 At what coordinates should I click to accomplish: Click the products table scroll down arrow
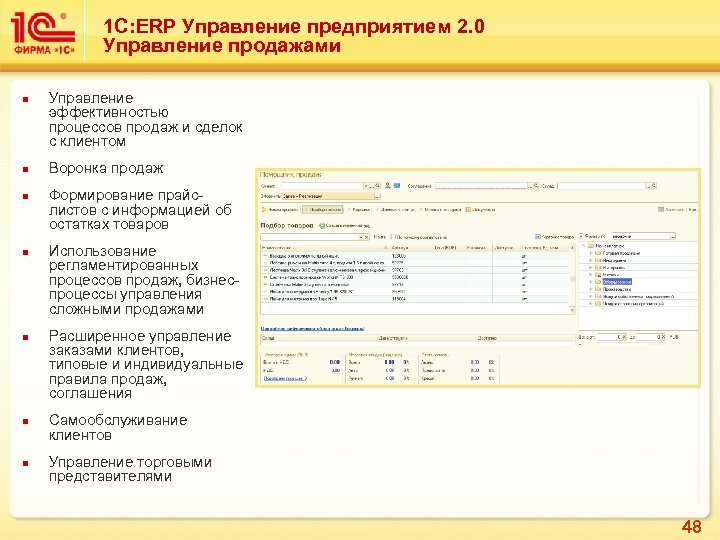[x=573, y=310]
